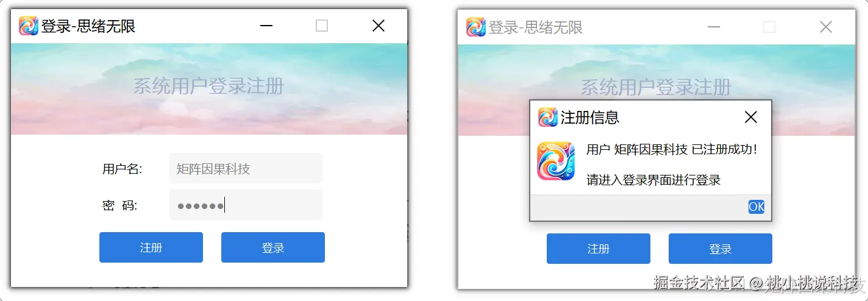The height and width of the screenshot is (301, 868).
Task: Close the active login window with the password field
Action: tap(379, 26)
